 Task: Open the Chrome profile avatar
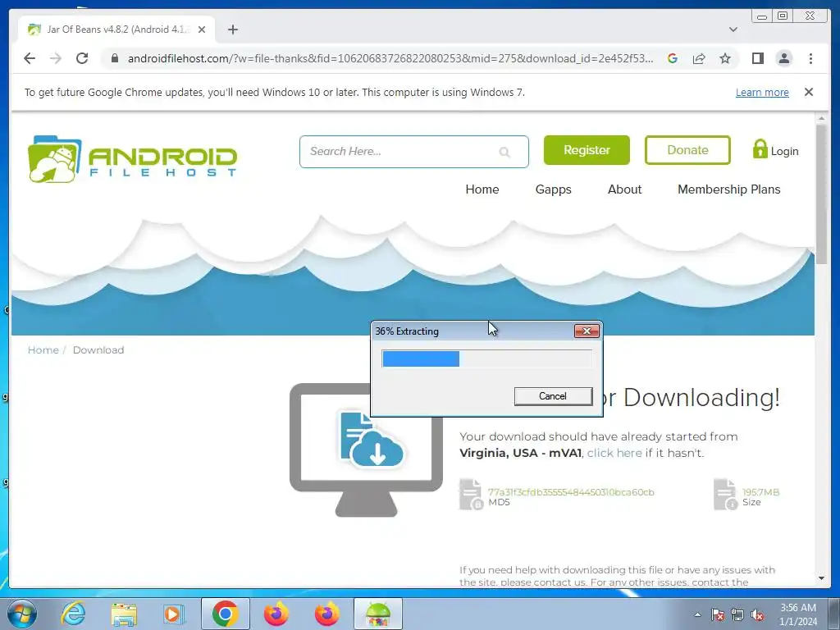coord(783,58)
